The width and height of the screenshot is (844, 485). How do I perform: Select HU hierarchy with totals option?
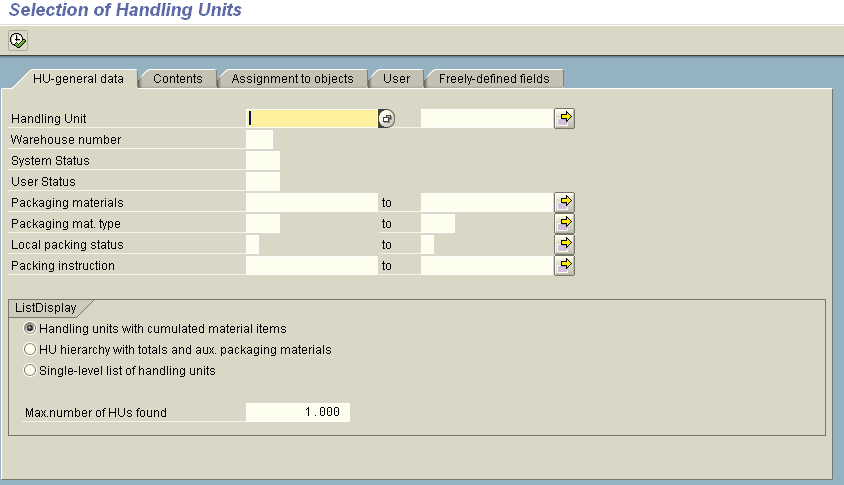(x=30, y=350)
